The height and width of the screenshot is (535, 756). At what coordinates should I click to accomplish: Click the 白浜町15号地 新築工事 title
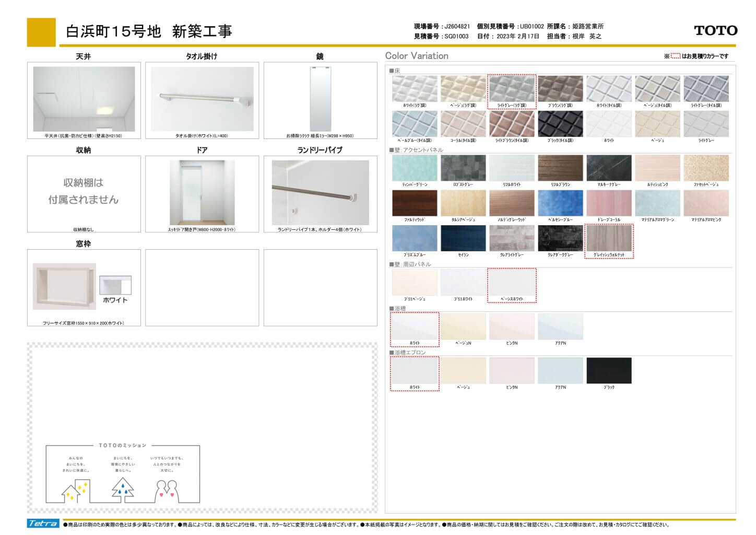(149, 32)
